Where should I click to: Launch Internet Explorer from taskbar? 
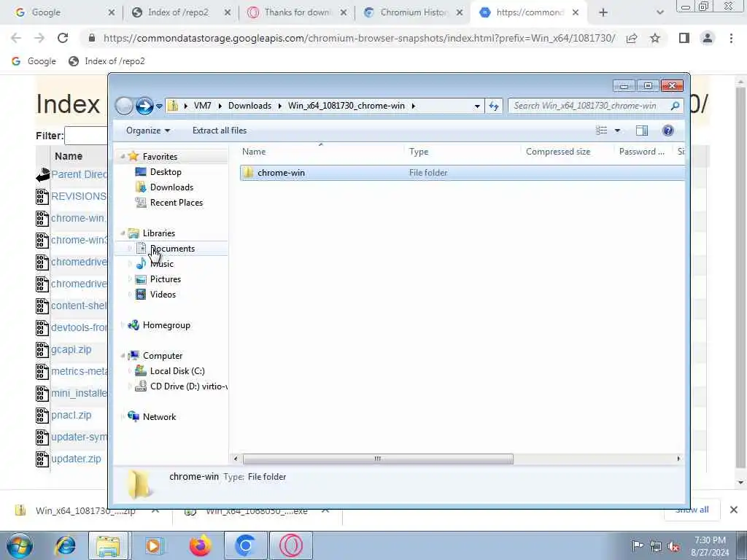click(x=65, y=545)
